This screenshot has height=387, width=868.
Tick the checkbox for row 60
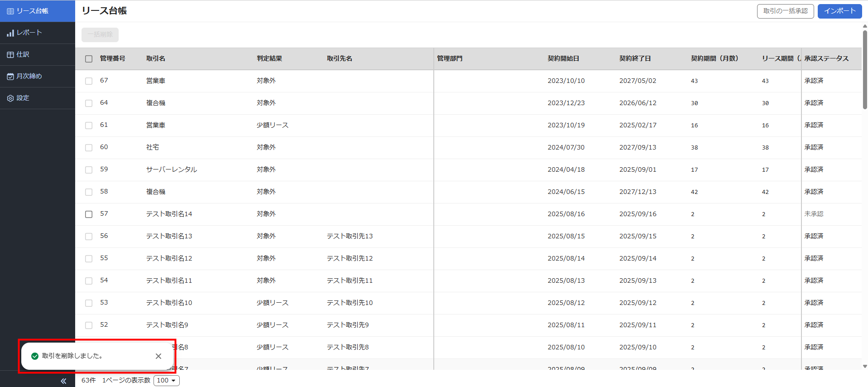(89, 148)
